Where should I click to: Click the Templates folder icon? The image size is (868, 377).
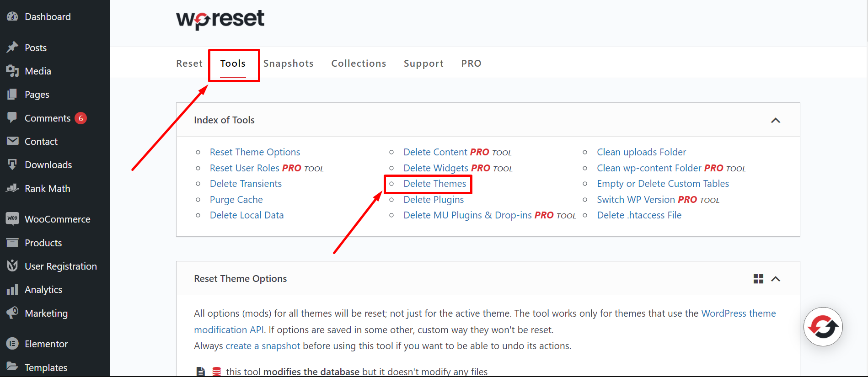[x=12, y=367]
